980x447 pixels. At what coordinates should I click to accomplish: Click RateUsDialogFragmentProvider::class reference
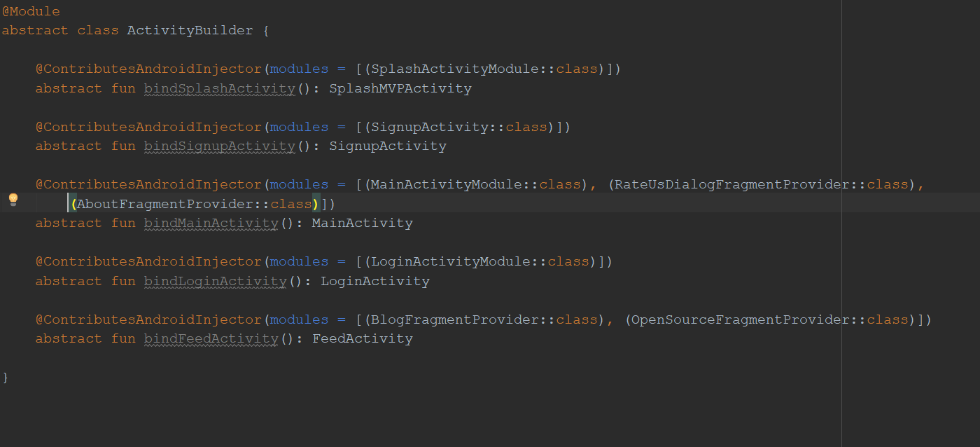pyautogui.click(x=761, y=184)
